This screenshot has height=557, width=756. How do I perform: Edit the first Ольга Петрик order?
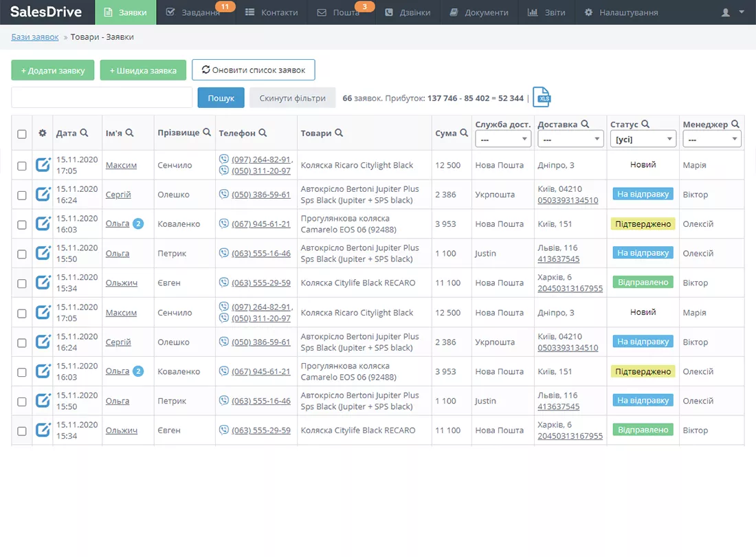(x=43, y=253)
